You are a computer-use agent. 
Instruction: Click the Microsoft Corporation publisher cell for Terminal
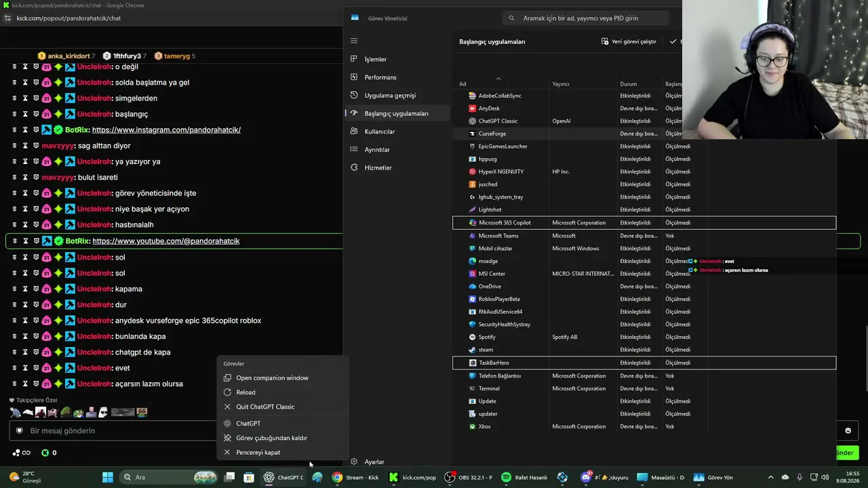[x=579, y=388]
